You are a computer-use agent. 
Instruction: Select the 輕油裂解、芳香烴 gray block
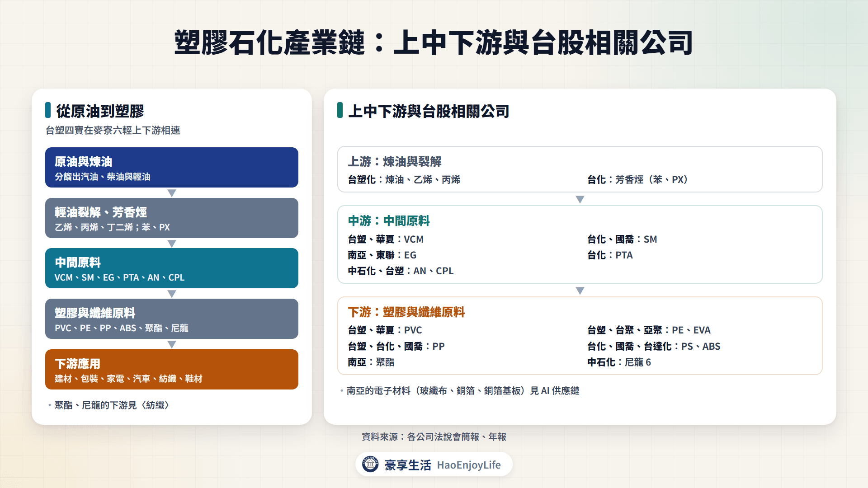(172, 218)
